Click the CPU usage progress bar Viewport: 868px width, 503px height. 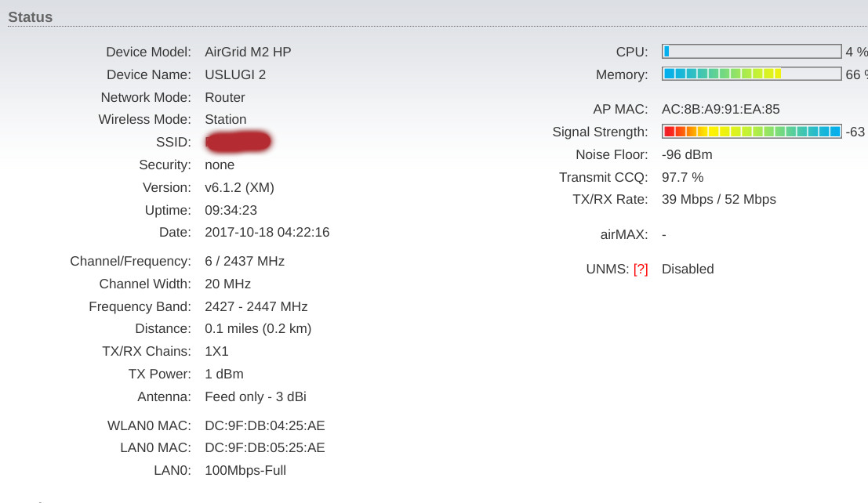[x=752, y=52]
